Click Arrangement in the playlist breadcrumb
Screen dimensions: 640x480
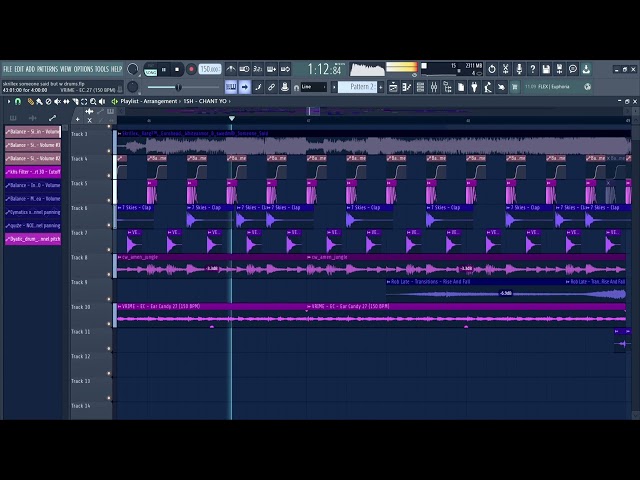pyautogui.click(x=159, y=101)
